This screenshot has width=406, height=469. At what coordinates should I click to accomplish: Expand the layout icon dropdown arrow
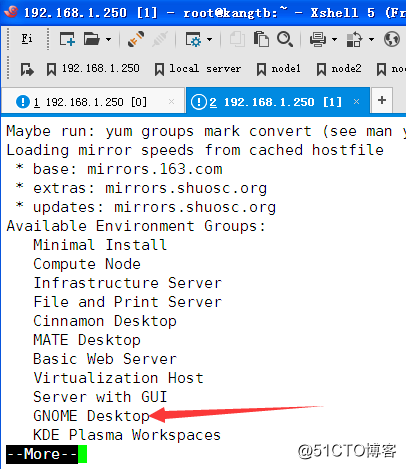371,39
